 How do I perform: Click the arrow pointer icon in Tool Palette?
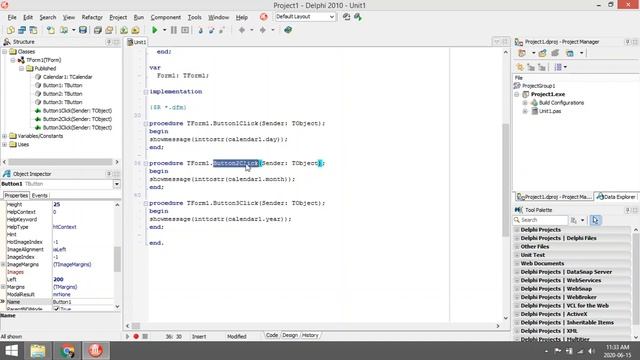595,220
